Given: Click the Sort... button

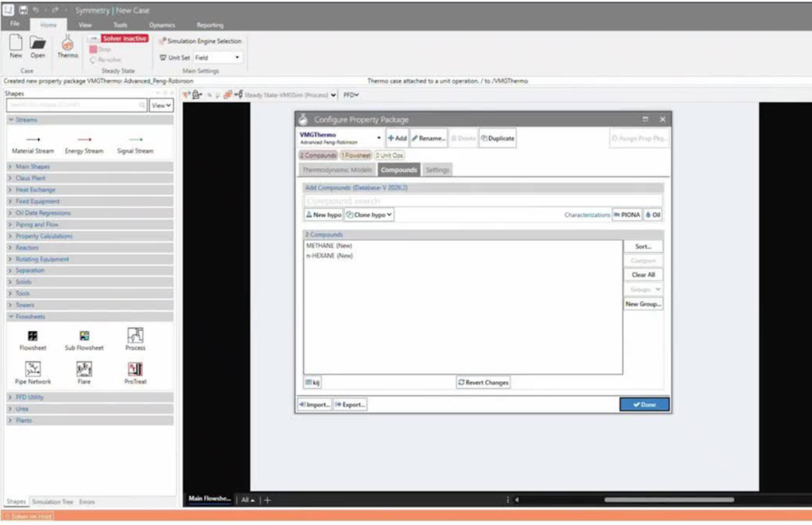Looking at the screenshot, I should [x=643, y=247].
